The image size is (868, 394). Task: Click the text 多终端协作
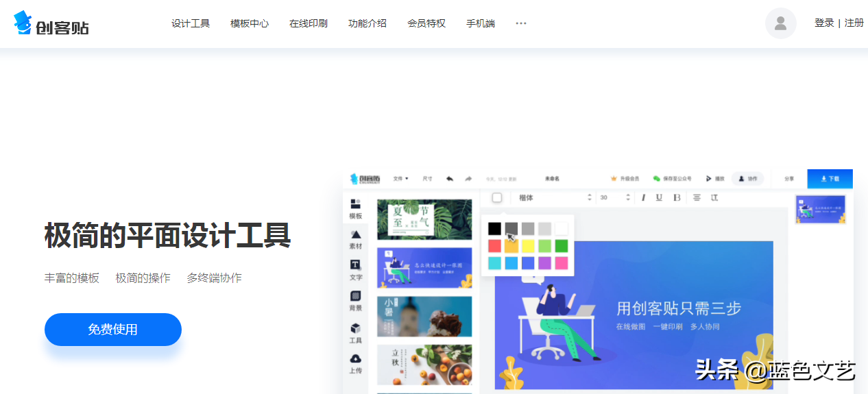(x=215, y=278)
